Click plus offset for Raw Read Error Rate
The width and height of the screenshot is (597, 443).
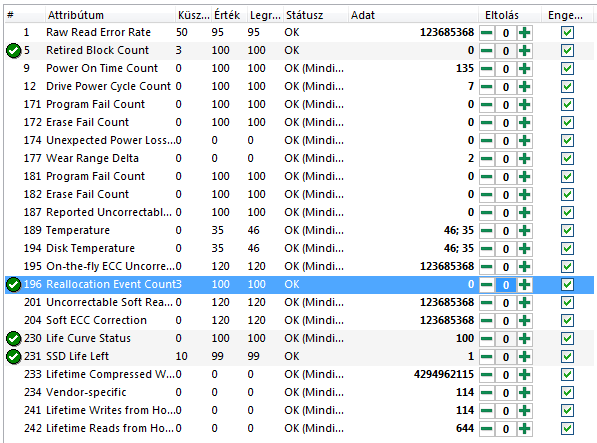coord(525,33)
